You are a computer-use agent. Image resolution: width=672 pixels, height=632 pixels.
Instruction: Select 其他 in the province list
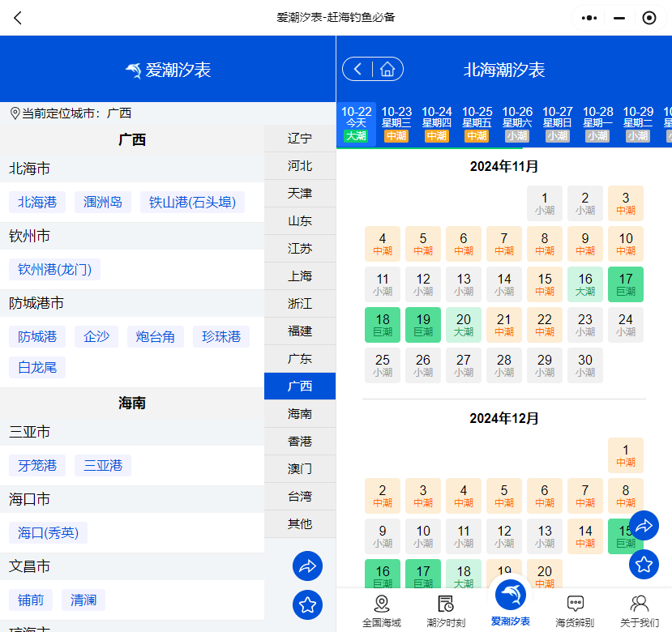click(x=300, y=523)
